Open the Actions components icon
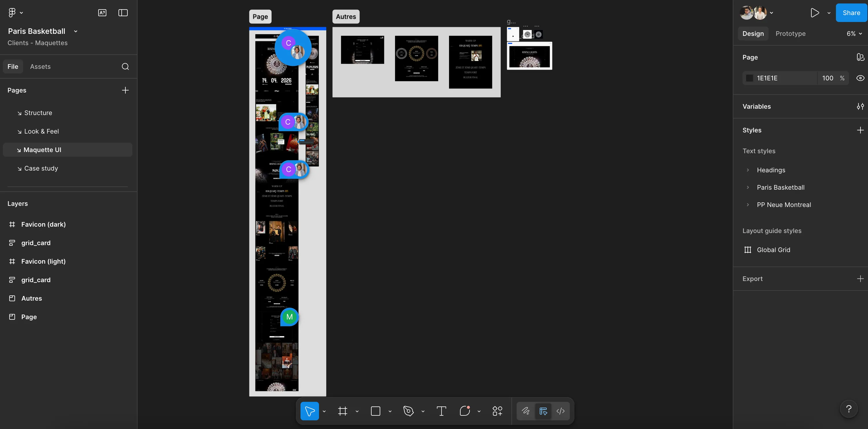868x429 pixels. point(497,411)
